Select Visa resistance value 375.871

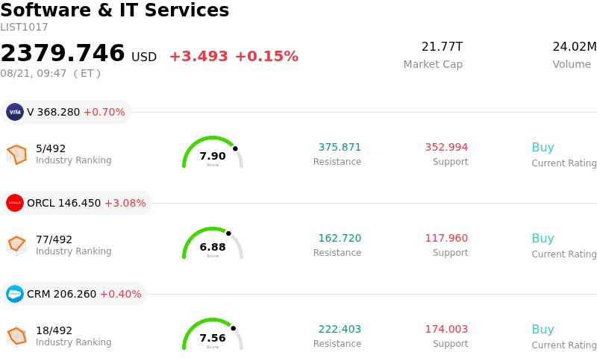[x=340, y=147]
